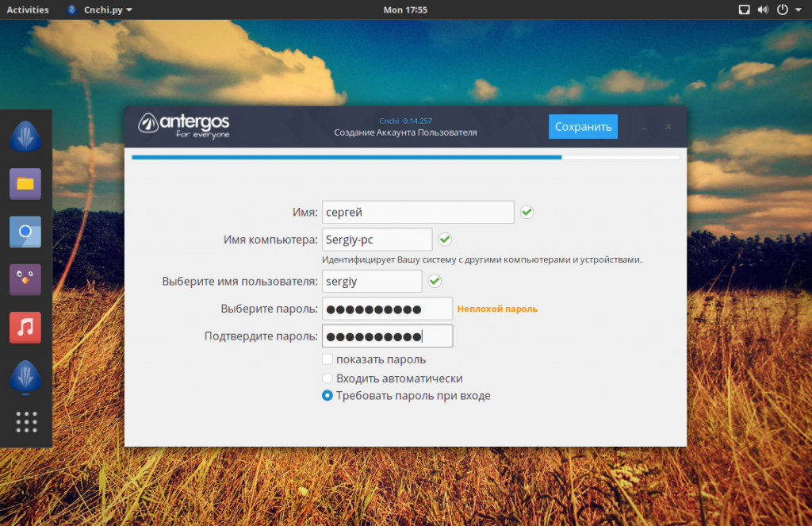Image resolution: width=812 pixels, height=526 pixels.
Task: Focus the Имя компьютера field Sergiy-pc
Action: pyautogui.click(x=377, y=240)
